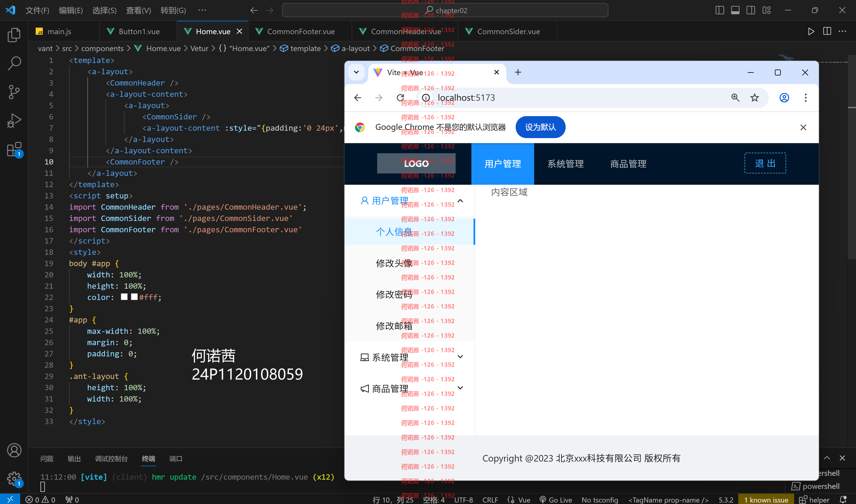Open Source Control view in activity bar
Viewport: 856px width, 504px height.
click(x=14, y=92)
